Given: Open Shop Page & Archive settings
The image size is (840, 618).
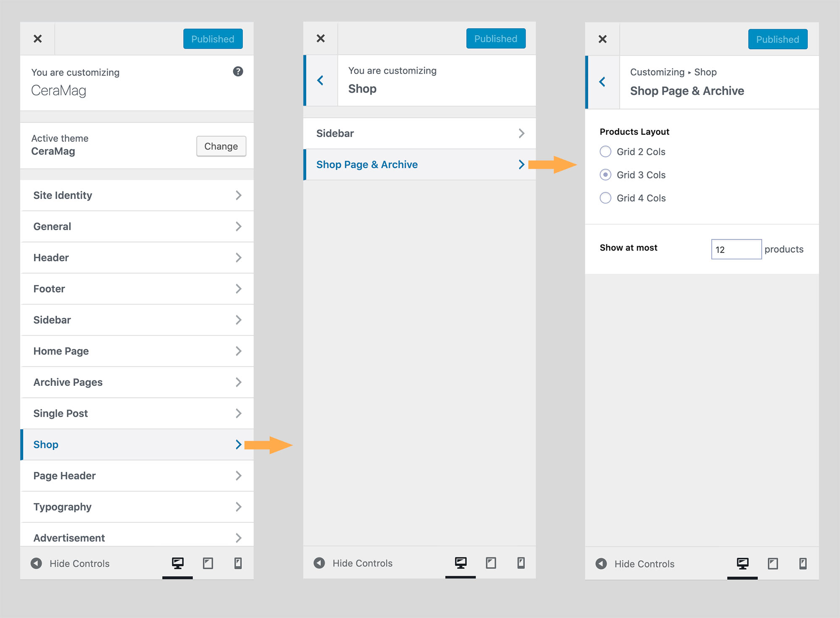Looking at the screenshot, I should tap(419, 164).
